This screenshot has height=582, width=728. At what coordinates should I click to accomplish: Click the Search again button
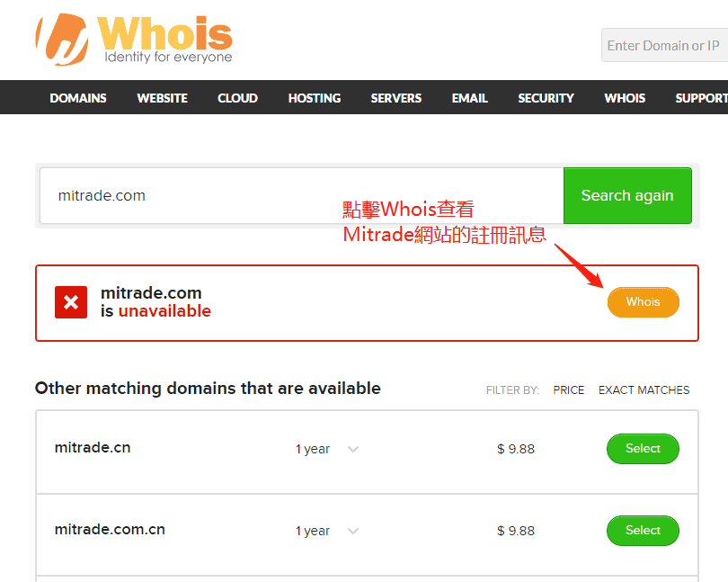tap(627, 196)
